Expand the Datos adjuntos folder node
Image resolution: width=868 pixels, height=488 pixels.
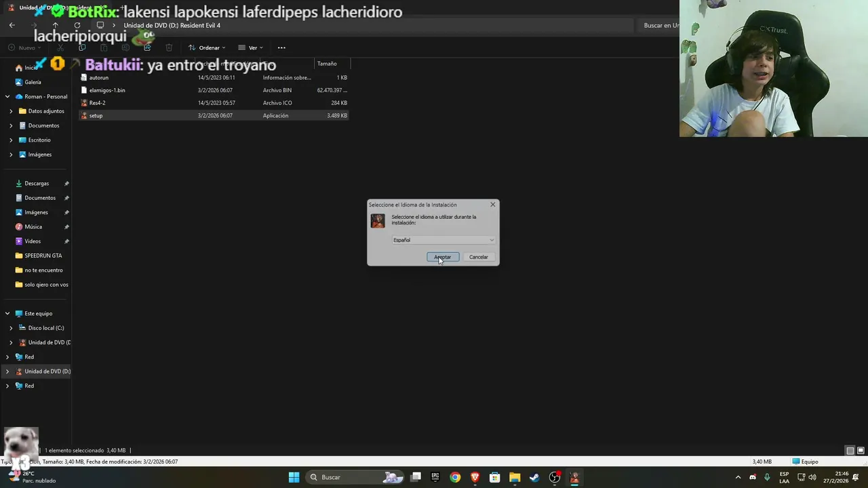pos(11,111)
